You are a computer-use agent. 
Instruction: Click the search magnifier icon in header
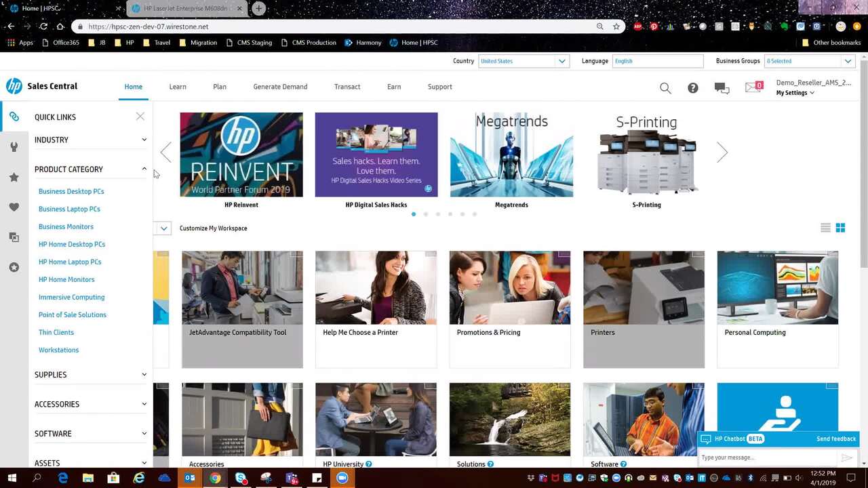tap(665, 88)
